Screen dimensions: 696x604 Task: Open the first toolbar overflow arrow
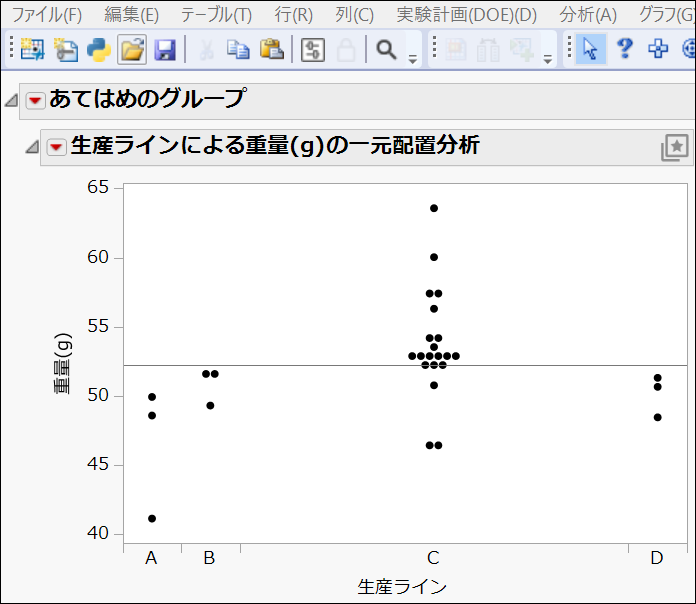click(413, 59)
